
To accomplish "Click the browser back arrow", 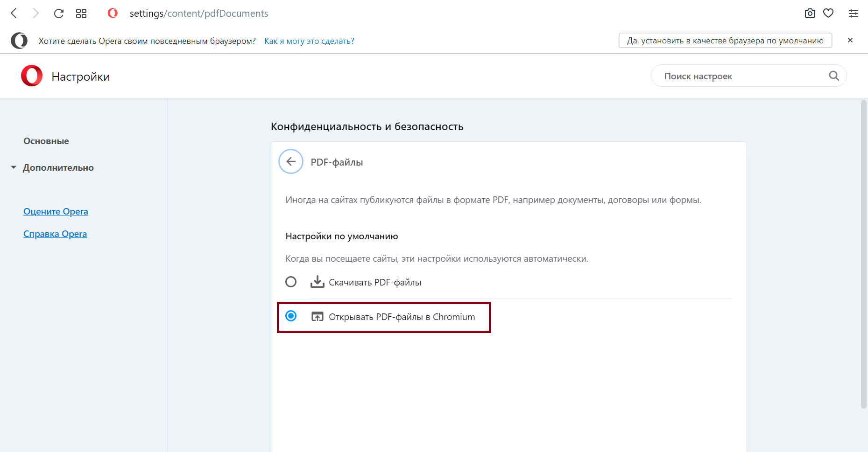I will click(14, 14).
